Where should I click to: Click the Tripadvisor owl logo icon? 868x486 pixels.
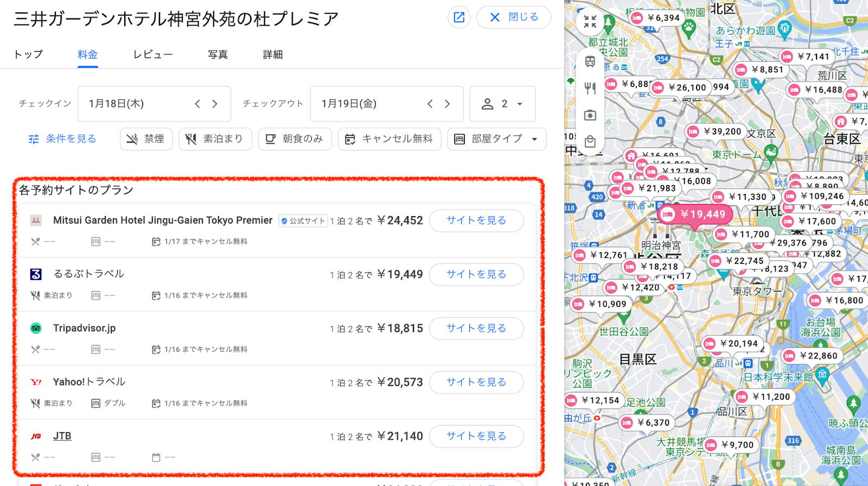click(x=36, y=328)
